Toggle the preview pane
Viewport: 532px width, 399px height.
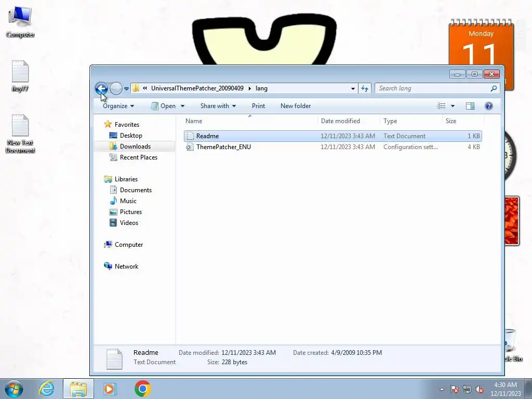point(470,106)
